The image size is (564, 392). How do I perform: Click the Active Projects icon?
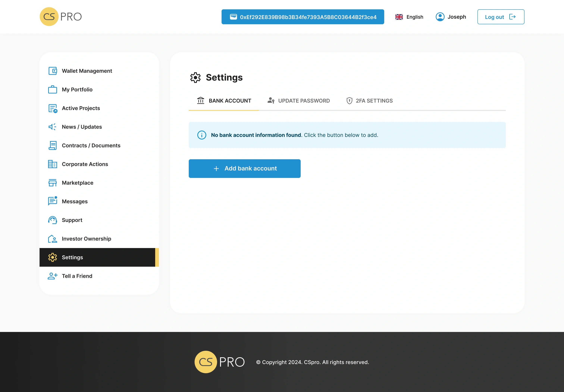click(x=53, y=108)
